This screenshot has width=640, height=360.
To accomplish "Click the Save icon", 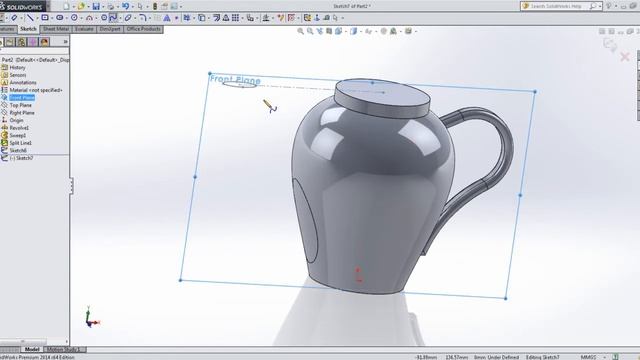I will click(96, 6).
